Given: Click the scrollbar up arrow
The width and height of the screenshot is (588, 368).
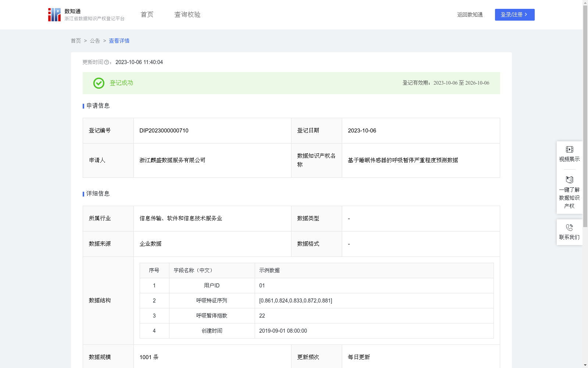Looking at the screenshot, I should (585, 3).
